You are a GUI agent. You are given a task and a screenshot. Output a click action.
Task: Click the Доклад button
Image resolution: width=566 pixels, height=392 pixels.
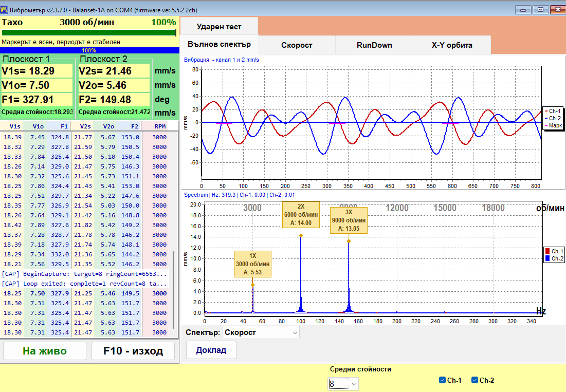coord(211,350)
